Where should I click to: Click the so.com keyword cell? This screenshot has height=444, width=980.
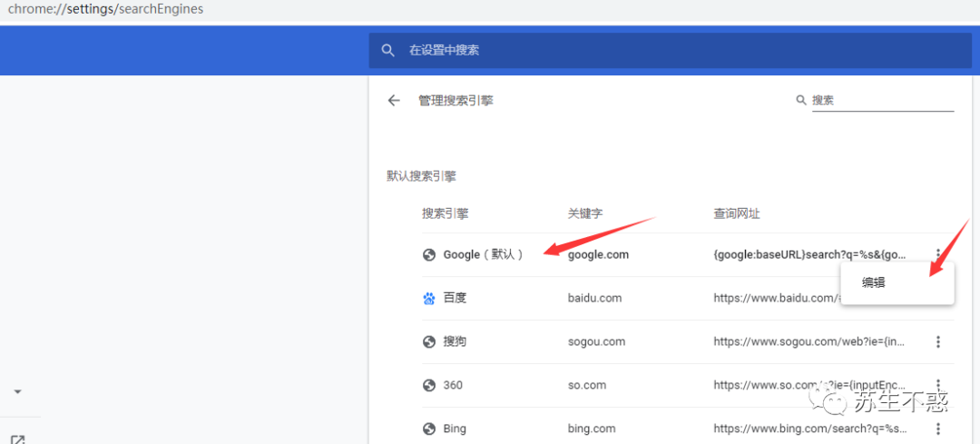587,385
